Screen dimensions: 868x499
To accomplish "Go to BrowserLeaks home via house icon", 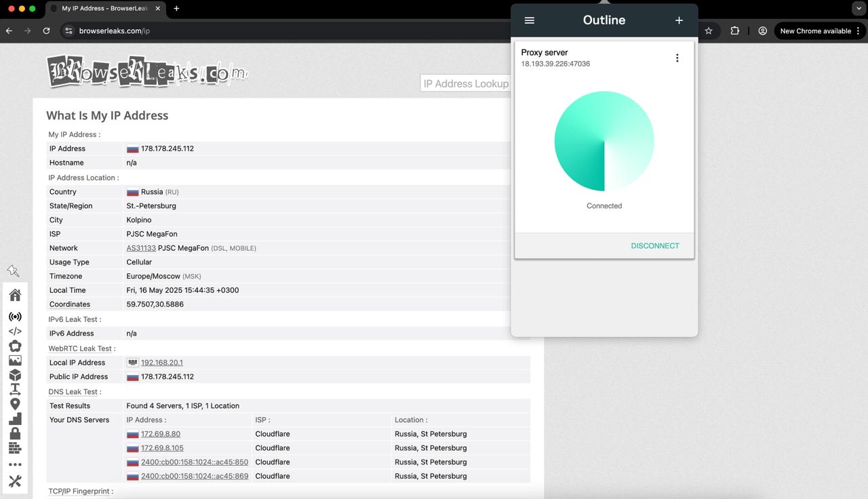I will click(x=15, y=295).
